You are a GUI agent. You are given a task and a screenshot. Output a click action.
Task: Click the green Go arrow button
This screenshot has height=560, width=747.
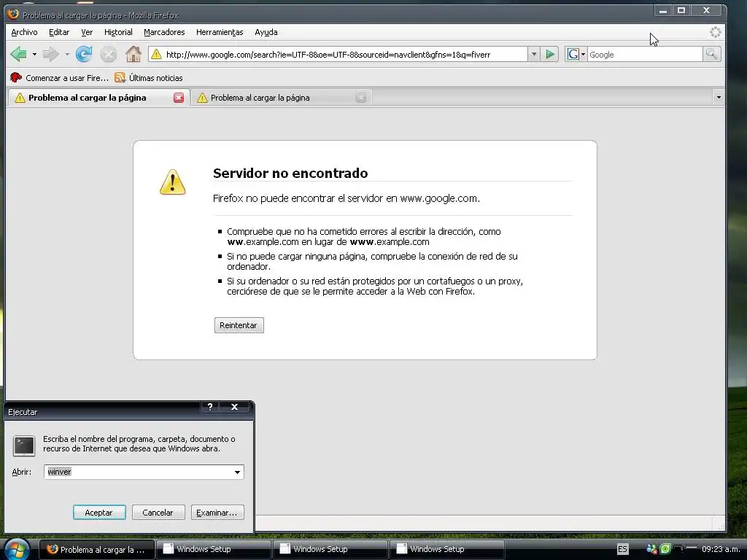(x=550, y=54)
